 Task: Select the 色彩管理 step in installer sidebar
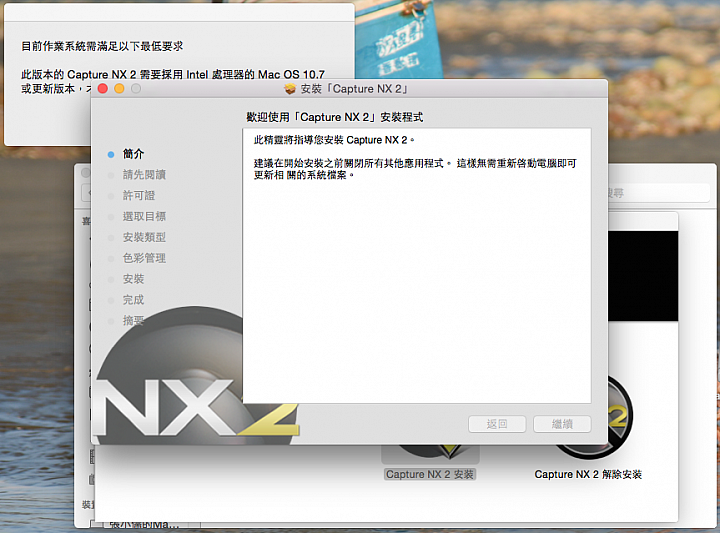[x=144, y=258]
